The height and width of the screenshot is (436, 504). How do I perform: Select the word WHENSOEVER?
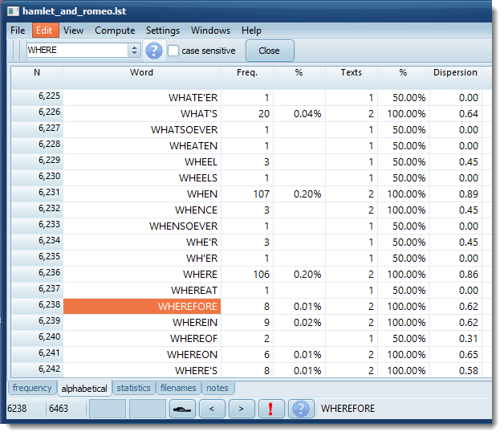[x=183, y=226]
